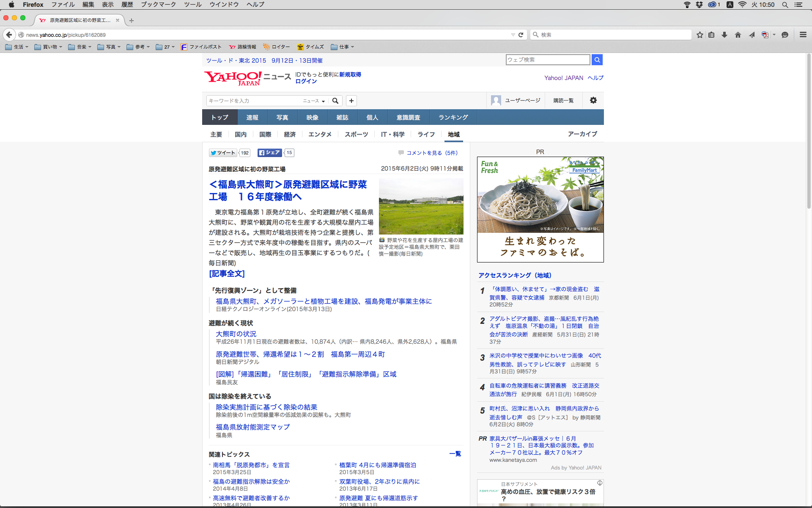Open the 仕事 bookmarks folder dropdown
Image resolution: width=812 pixels, height=508 pixels.
343,47
